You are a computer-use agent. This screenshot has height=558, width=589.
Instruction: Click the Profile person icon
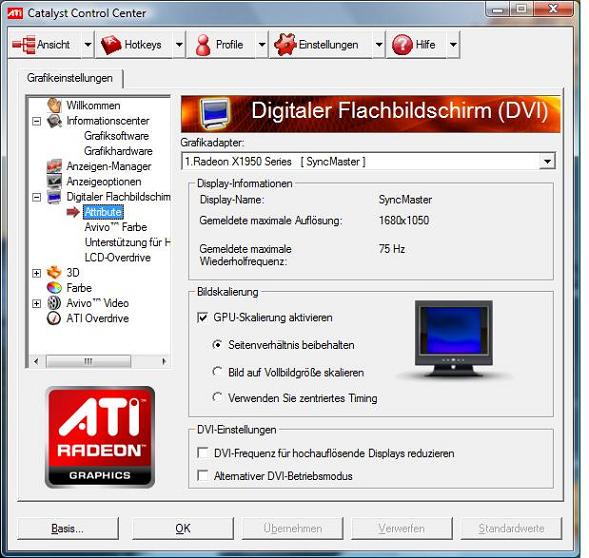(203, 45)
